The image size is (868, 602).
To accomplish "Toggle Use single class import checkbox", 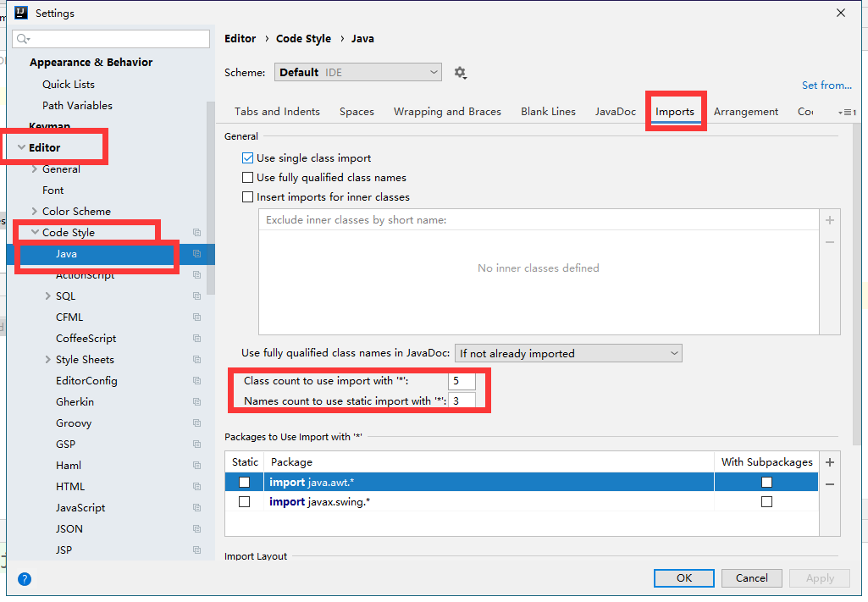I will (247, 158).
